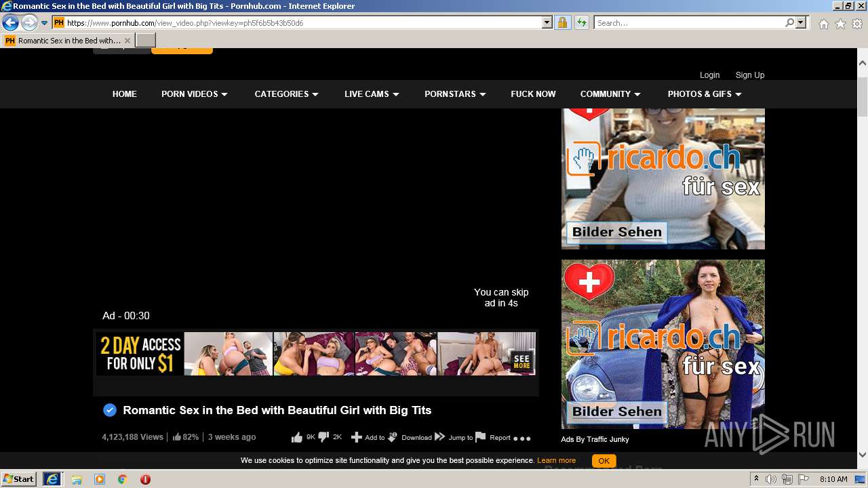Screen dimensions: 868x488
Task: Click the network tray icon
Action: (x=787, y=479)
